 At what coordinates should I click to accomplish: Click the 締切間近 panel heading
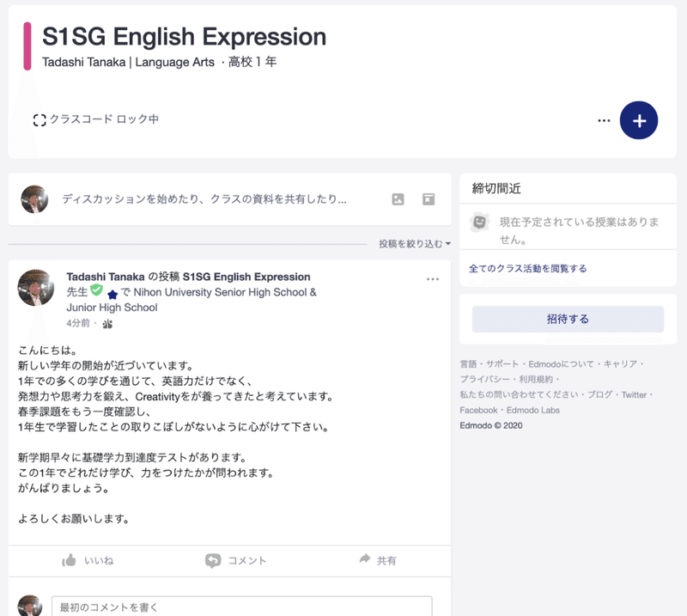[496, 188]
